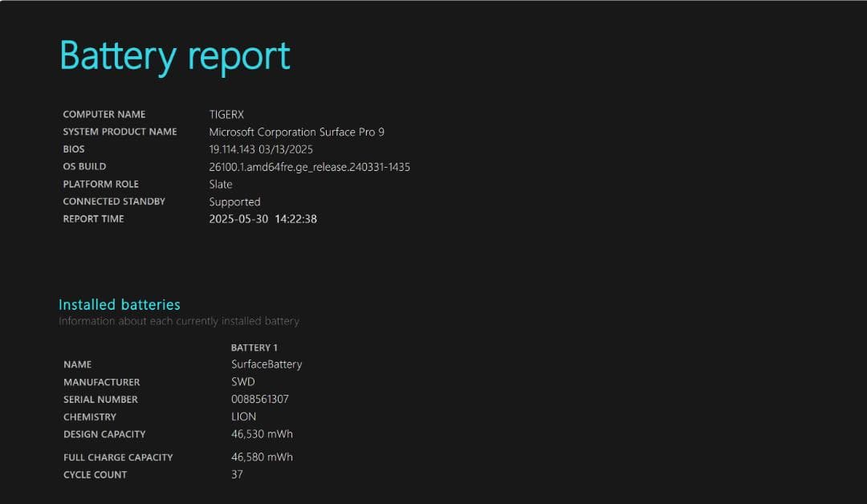Select the CONNECTED STANDBY Supported text
Image resolution: width=867 pixels, height=504 pixels.
tap(234, 201)
